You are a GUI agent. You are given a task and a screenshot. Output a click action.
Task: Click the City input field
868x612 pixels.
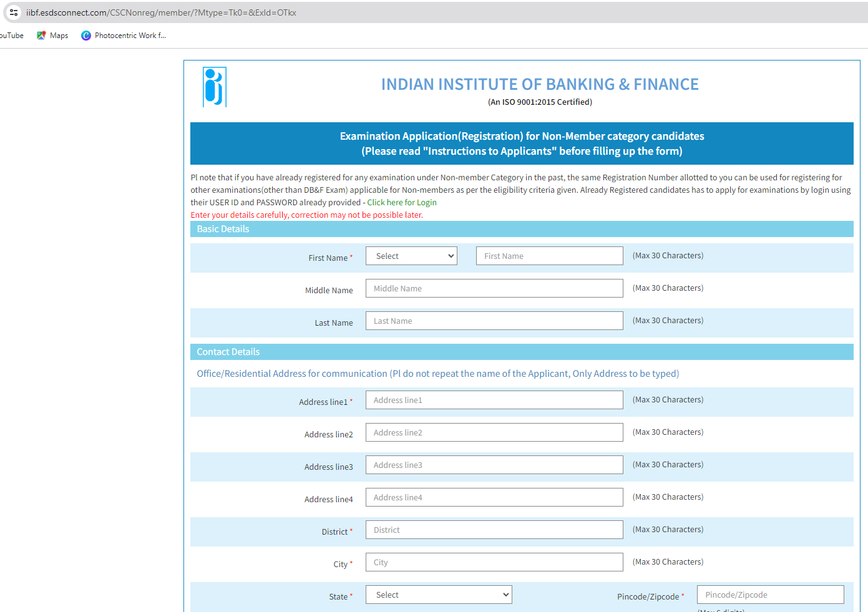point(494,561)
